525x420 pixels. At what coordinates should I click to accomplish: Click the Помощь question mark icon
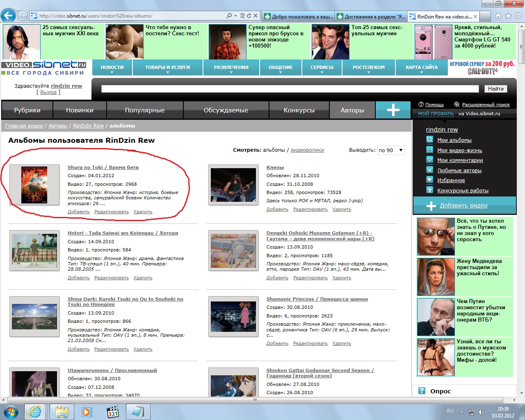click(421, 105)
